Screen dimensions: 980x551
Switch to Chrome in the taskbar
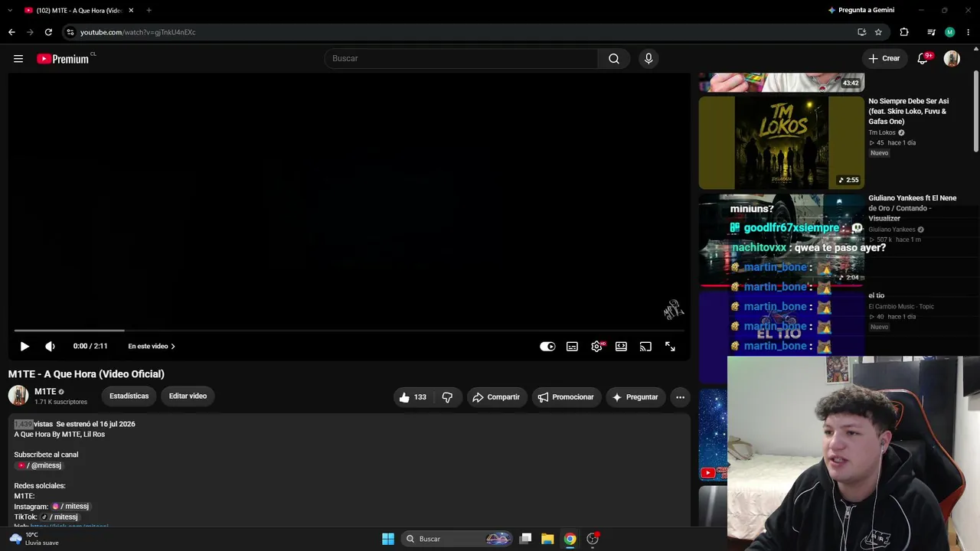pyautogui.click(x=570, y=539)
